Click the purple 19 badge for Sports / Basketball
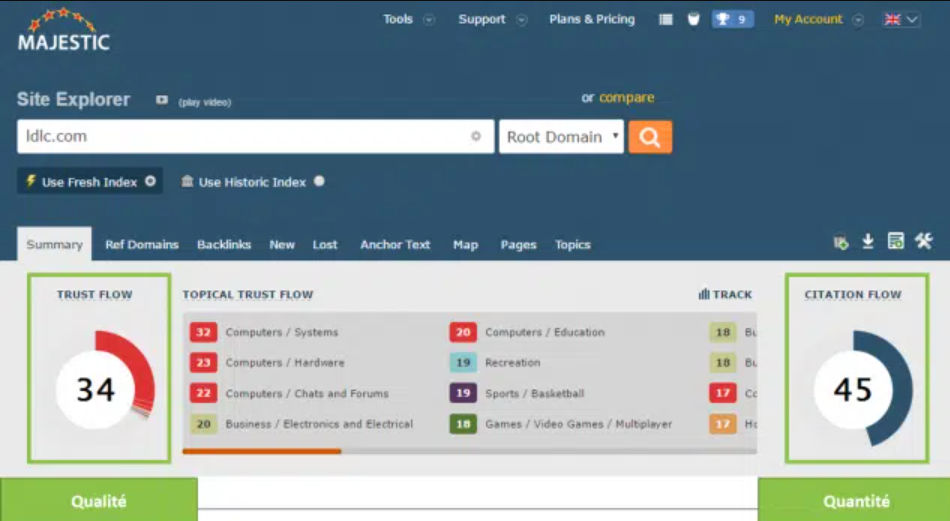 pos(463,393)
